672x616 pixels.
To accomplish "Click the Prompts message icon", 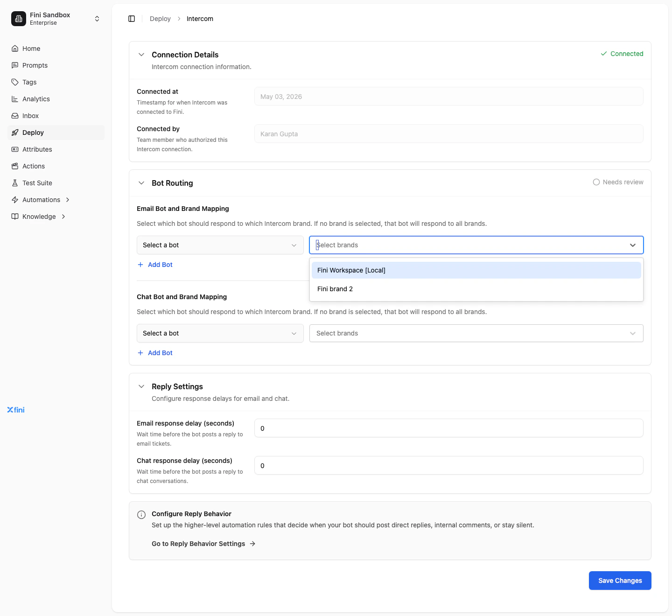I will pyautogui.click(x=15, y=65).
